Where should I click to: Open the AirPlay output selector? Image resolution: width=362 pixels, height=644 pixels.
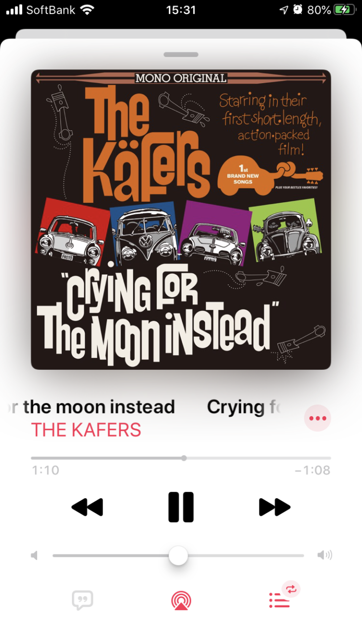181,601
